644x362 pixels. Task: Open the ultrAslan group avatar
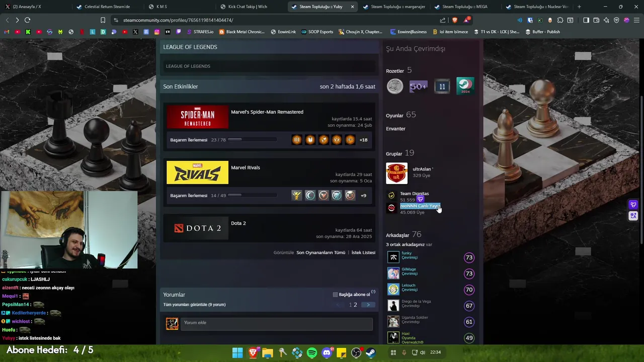[396, 173]
